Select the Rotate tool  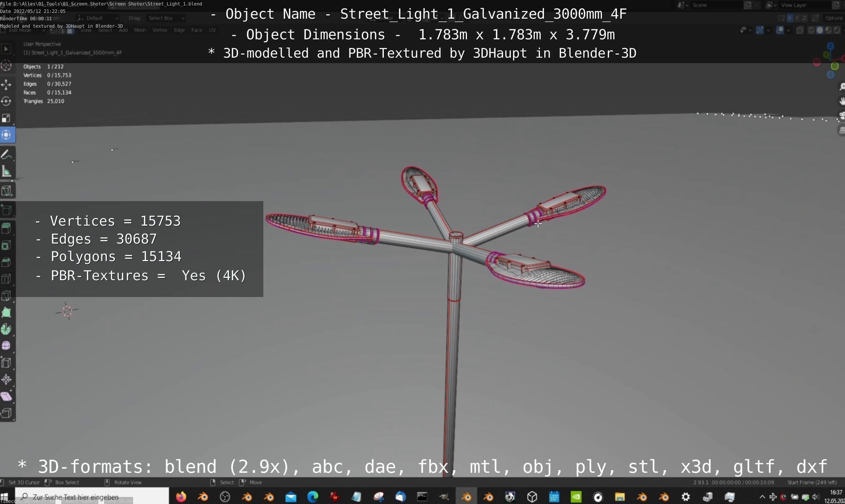point(6,101)
